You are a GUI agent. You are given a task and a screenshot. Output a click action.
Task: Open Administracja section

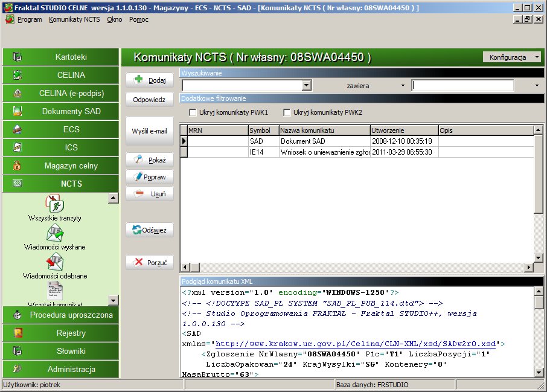point(61,369)
